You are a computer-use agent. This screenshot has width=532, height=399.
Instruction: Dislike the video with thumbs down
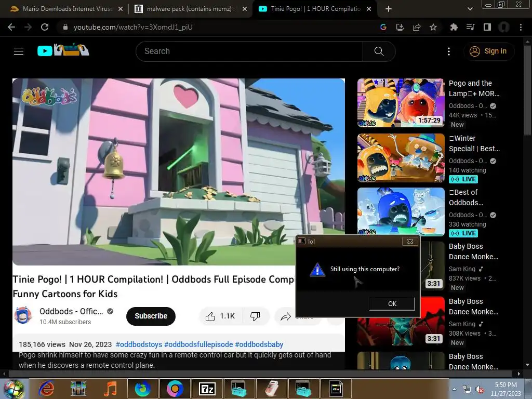pos(255,316)
